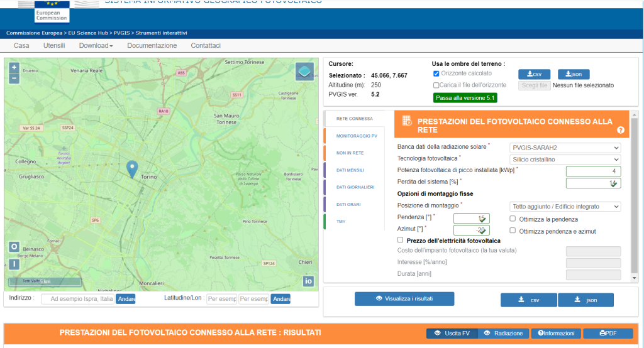Select the RETE CONNESSA tab

coord(355,119)
